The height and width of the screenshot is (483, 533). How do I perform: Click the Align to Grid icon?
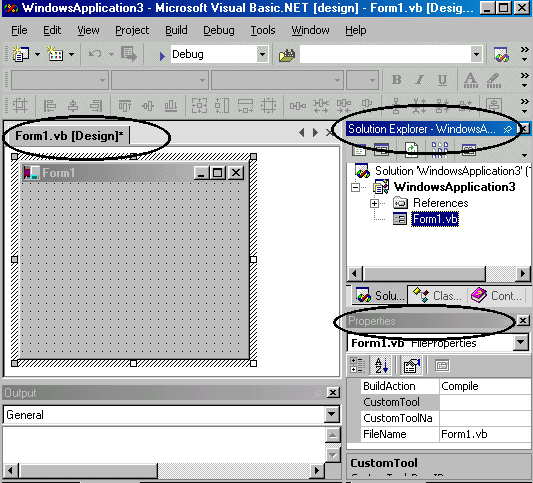pyautogui.click(x=20, y=105)
